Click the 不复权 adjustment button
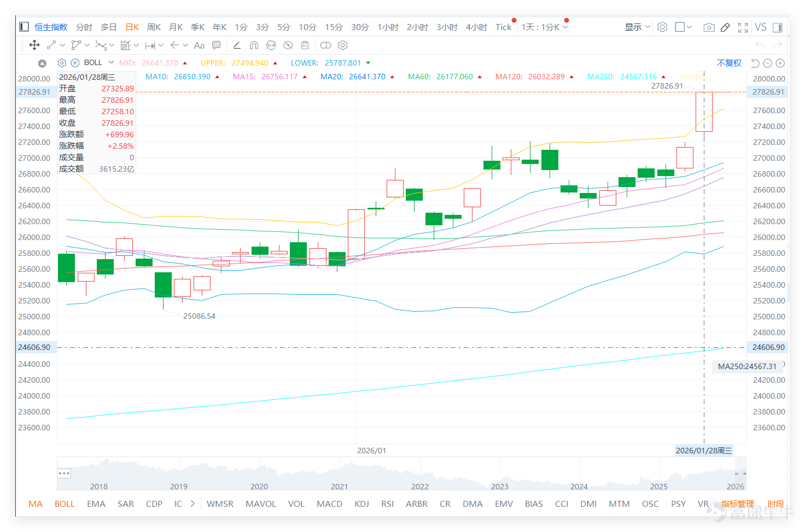Viewport: 805px width, 532px height. pyautogui.click(x=730, y=63)
